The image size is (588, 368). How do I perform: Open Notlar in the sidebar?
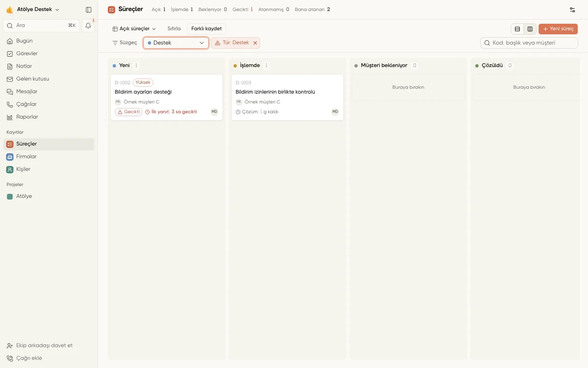pyautogui.click(x=49, y=66)
